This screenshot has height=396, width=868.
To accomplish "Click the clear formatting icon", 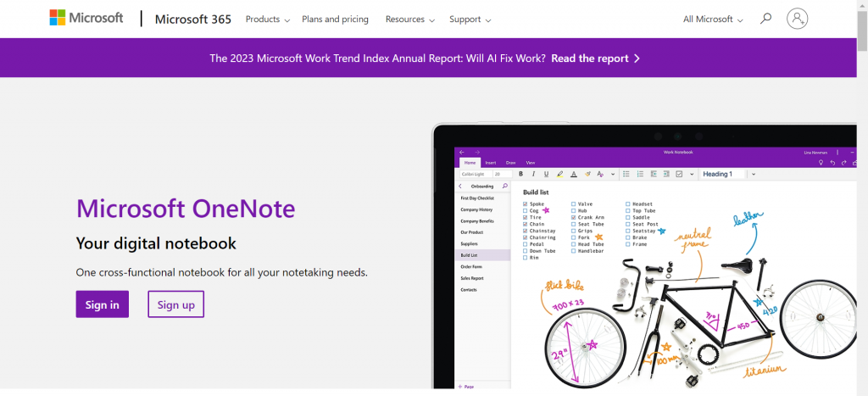I will coord(600,174).
